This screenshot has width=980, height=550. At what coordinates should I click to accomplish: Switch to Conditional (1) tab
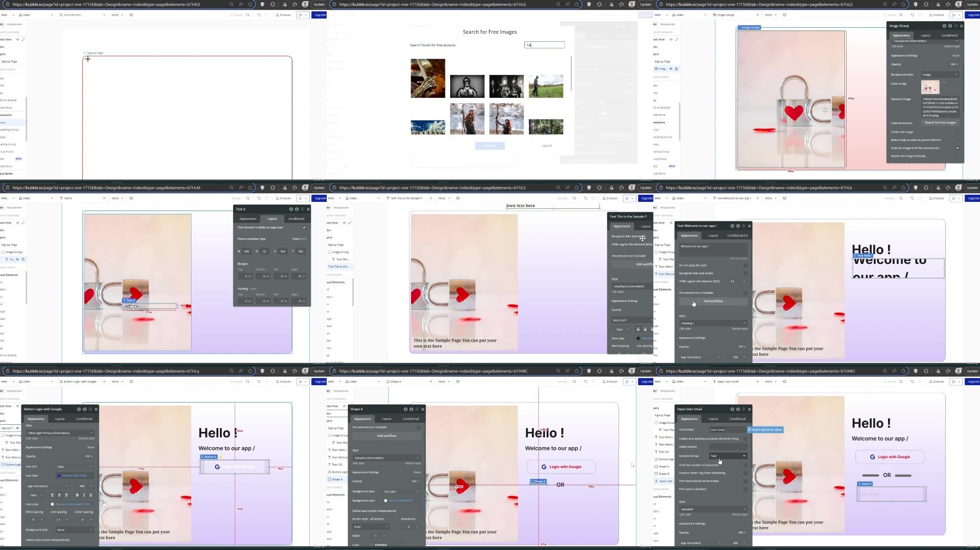pyautogui.click(x=737, y=236)
